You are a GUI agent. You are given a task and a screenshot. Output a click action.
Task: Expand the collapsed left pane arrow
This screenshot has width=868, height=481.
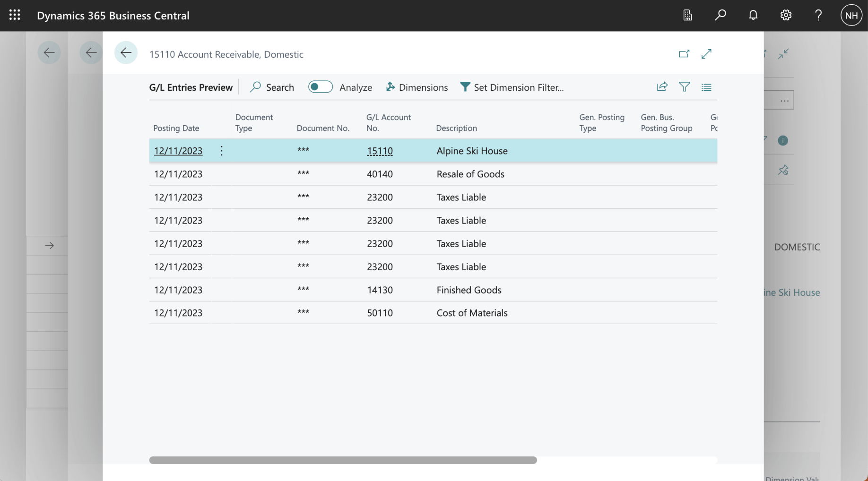pos(49,245)
